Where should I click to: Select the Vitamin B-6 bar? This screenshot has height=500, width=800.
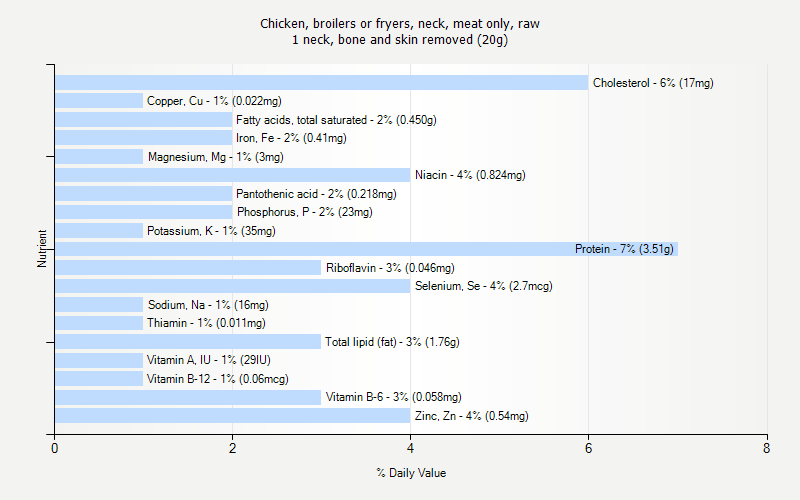[188, 397]
